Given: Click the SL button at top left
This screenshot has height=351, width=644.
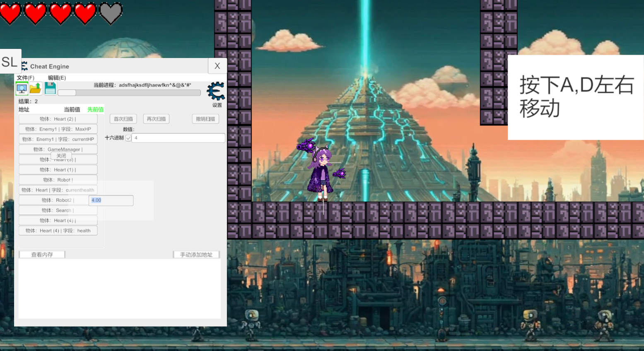Looking at the screenshot, I should click(x=10, y=62).
